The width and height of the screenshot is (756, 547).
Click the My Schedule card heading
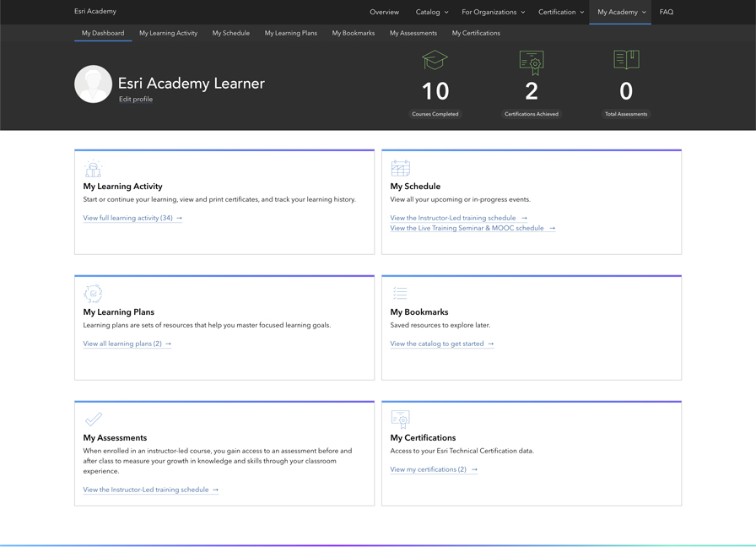415,187
